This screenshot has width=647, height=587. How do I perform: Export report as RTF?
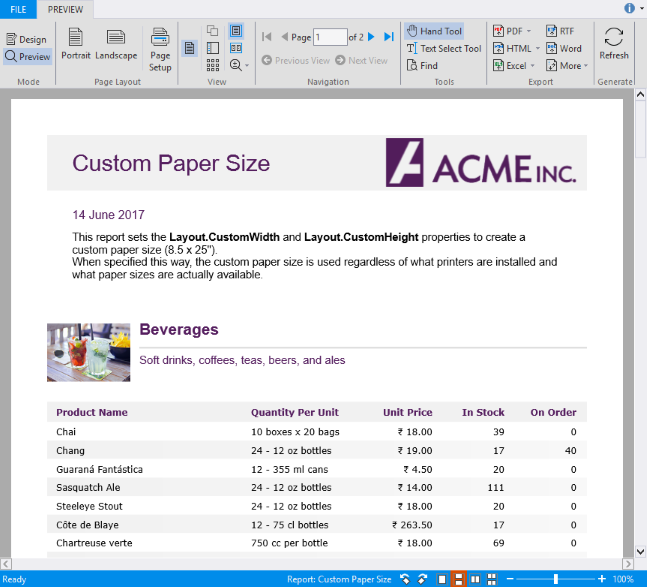click(x=560, y=31)
